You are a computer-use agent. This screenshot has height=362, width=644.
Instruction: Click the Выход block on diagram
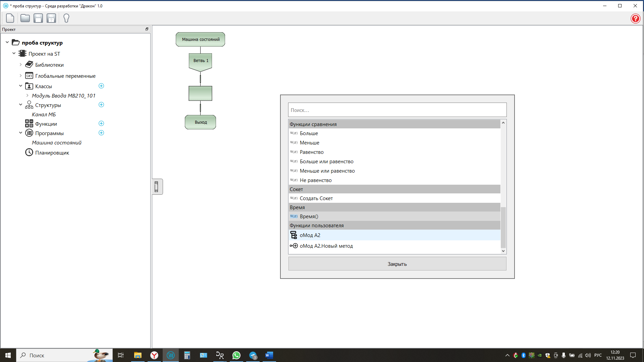click(201, 122)
